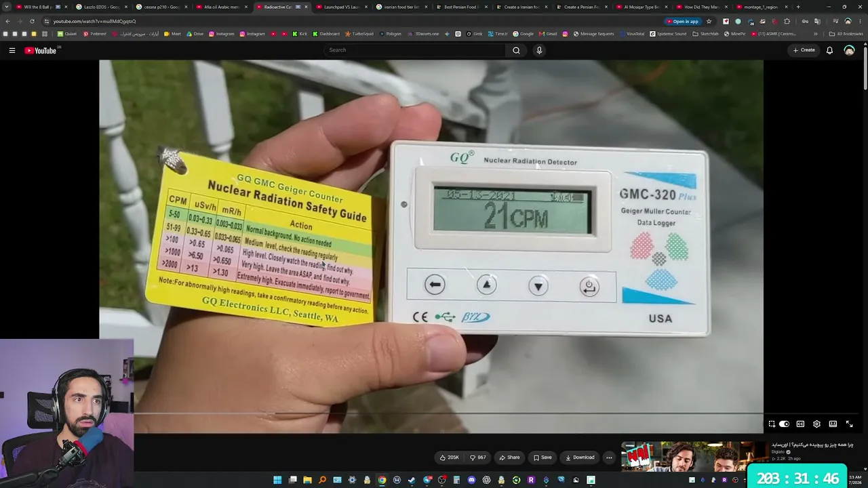Open the All Bookmarks folder
868x488 pixels.
click(846, 34)
